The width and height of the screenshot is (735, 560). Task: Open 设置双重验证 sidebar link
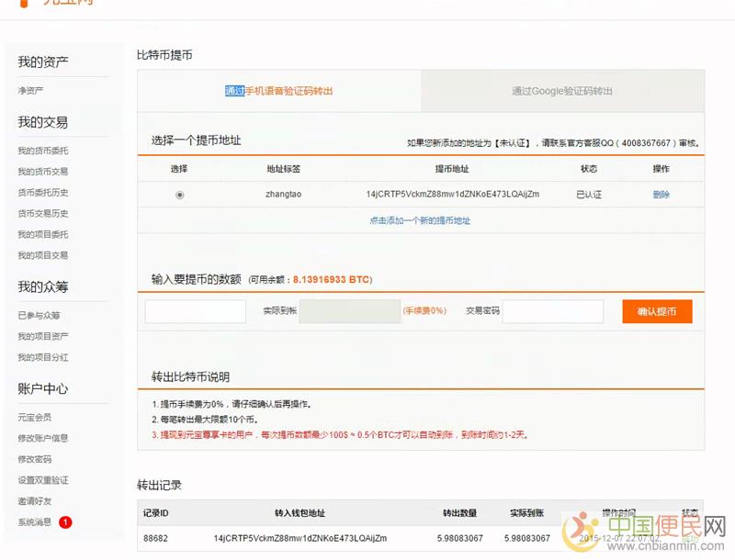(42, 480)
